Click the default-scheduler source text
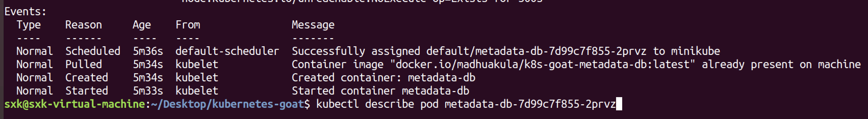The height and width of the screenshot is (119, 868). point(227,51)
